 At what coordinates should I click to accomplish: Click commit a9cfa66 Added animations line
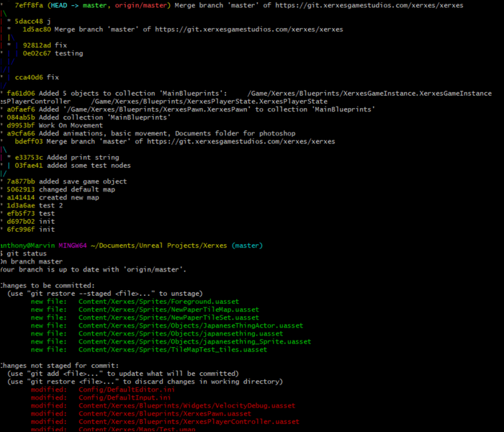coord(151,133)
